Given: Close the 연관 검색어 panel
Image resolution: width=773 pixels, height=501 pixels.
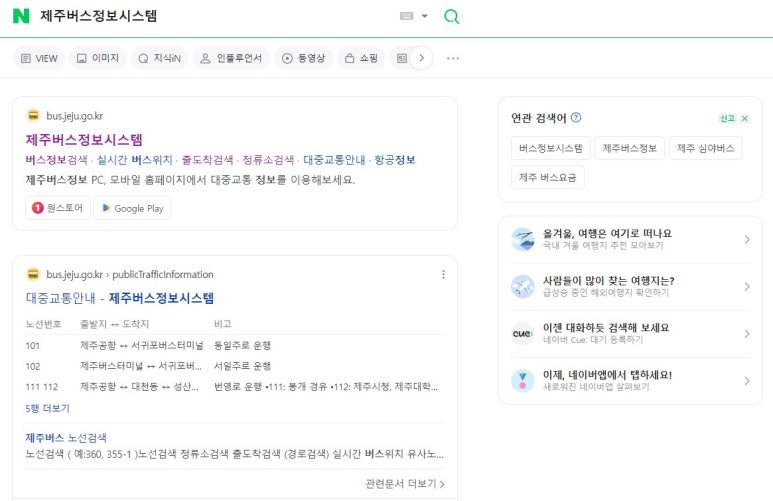Looking at the screenshot, I should click(745, 118).
